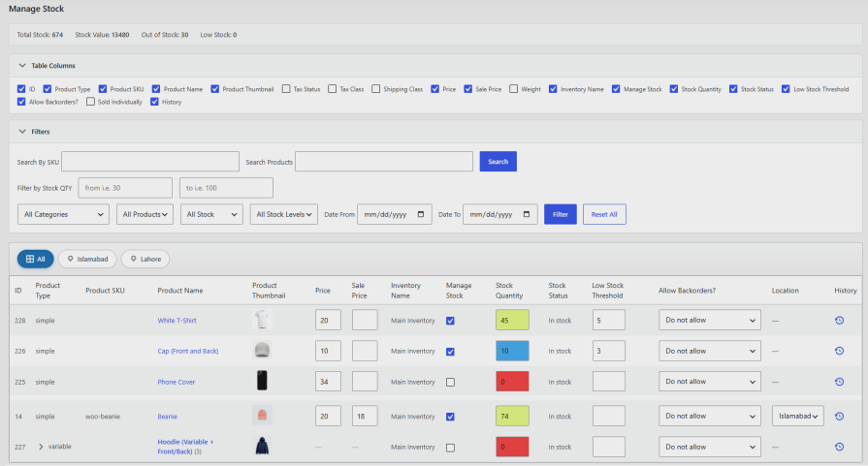The height and width of the screenshot is (466, 868).
Task: Open calendar picker in Date From field
Action: [421, 214]
